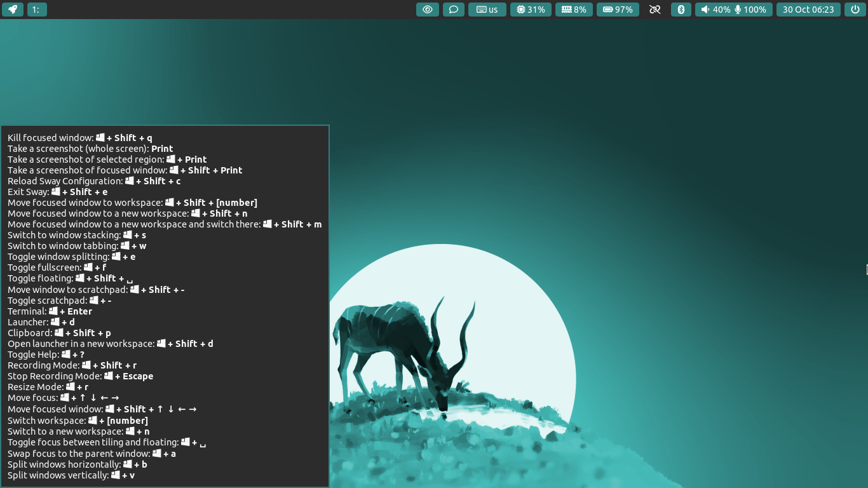Screen dimensions: 868x488
Task: Toggle the idle inhibitor eye icon
Action: (x=428, y=10)
